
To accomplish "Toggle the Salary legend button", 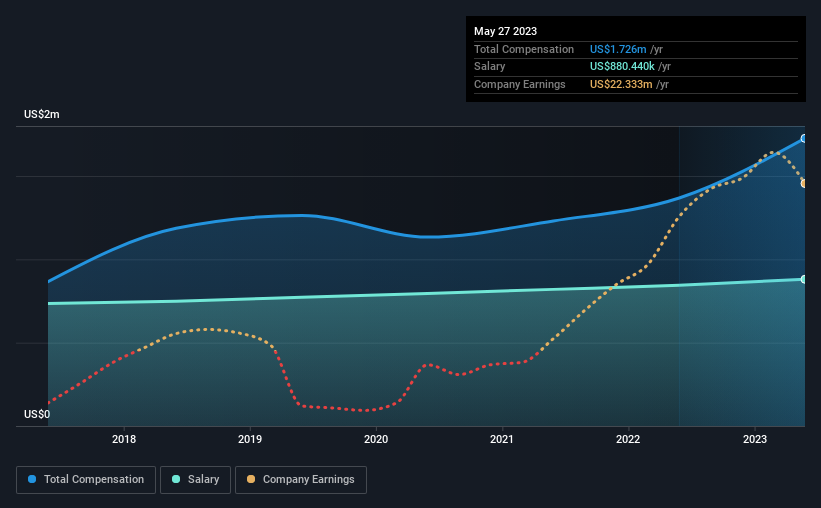I will click(195, 480).
